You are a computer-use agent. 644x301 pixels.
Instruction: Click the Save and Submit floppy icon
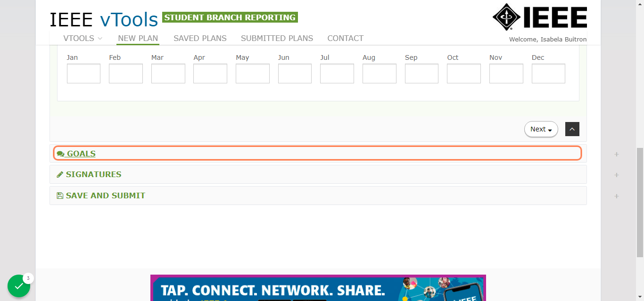[60, 195]
